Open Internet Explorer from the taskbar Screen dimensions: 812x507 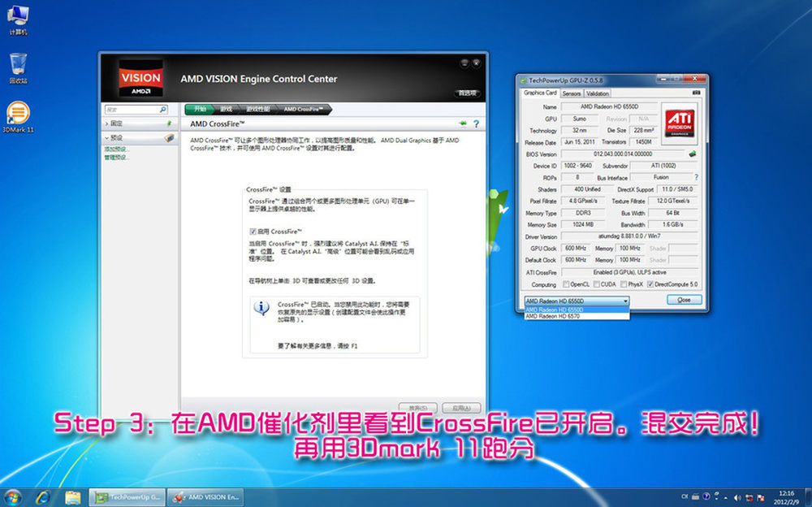43,496
